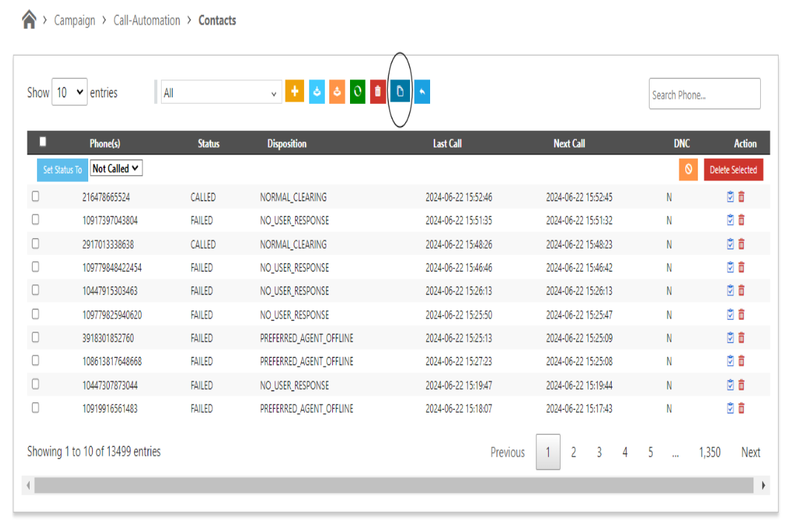This screenshot has width=812, height=521.
Task: Click the Set Status To button
Action: (x=62, y=170)
